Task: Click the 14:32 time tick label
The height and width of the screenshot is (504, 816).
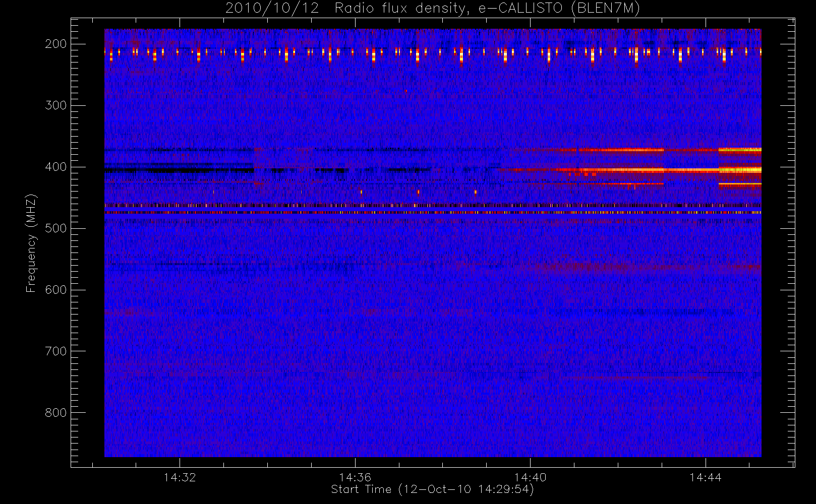Action: tap(180, 477)
